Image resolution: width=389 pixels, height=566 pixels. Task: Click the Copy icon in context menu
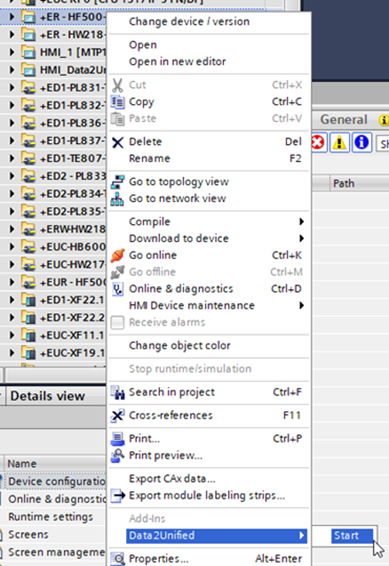[x=117, y=102]
